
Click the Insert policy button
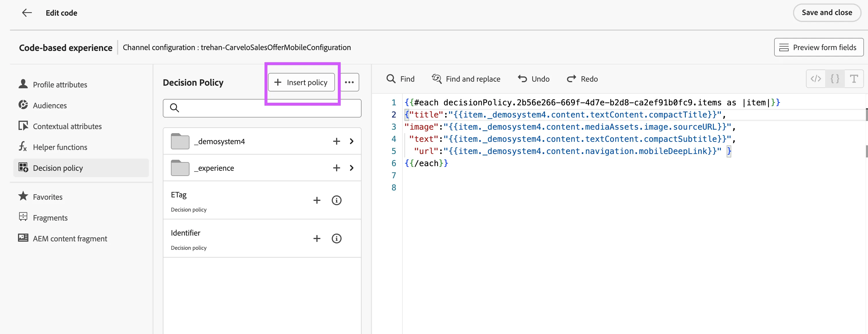pos(301,82)
